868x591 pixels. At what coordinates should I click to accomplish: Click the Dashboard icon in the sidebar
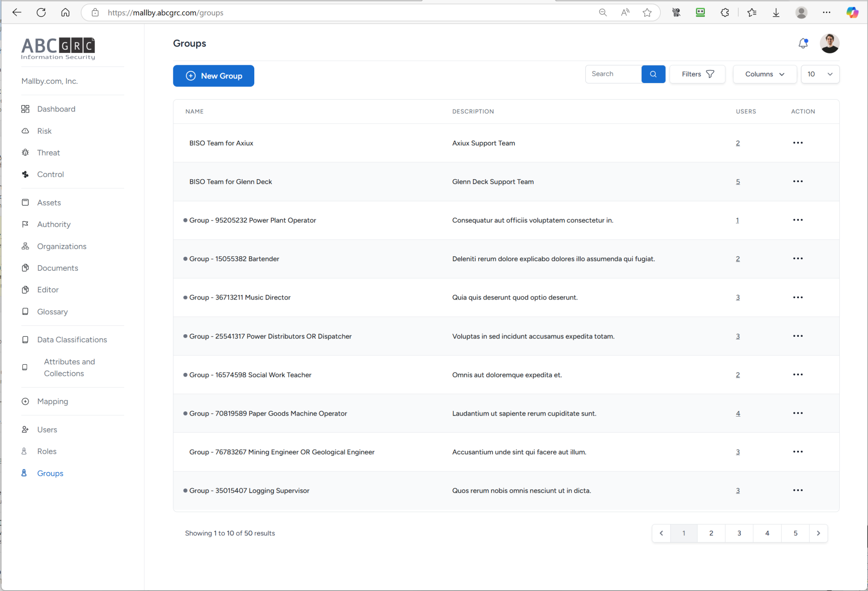point(25,109)
